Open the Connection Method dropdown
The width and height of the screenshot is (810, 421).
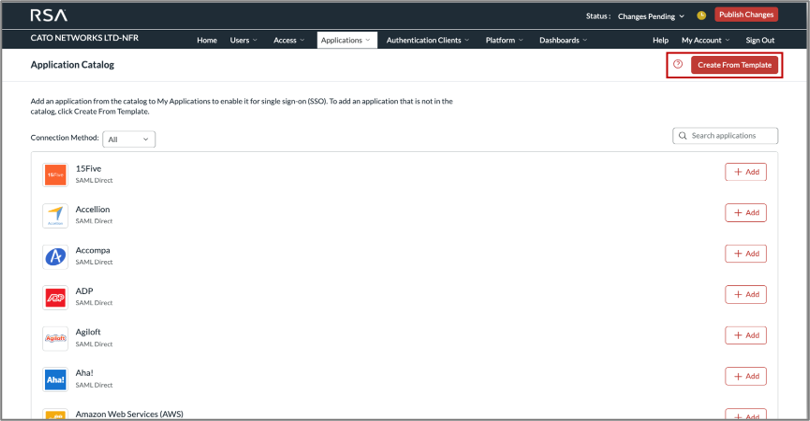[x=129, y=139]
